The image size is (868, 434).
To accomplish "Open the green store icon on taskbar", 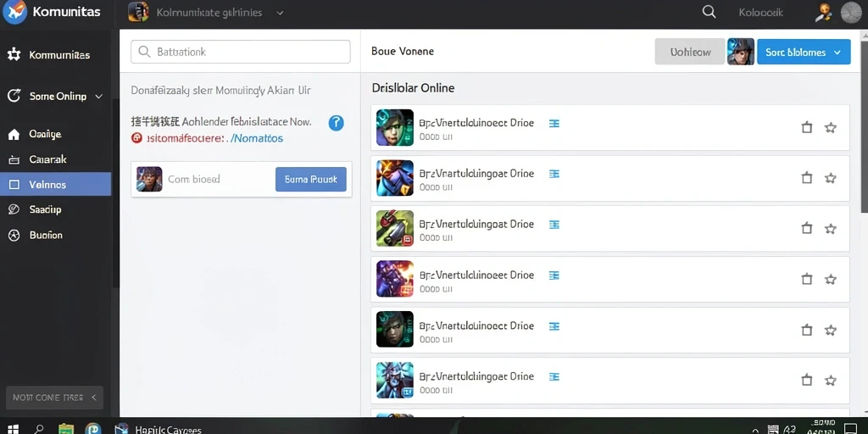I will pyautogui.click(x=66, y=429).
